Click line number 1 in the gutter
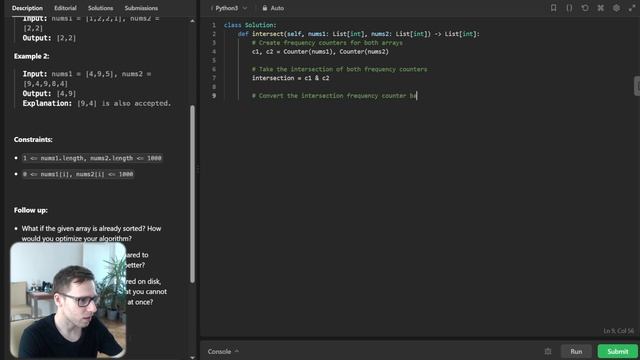Screen dimensions: 640x360 [213, 25]
